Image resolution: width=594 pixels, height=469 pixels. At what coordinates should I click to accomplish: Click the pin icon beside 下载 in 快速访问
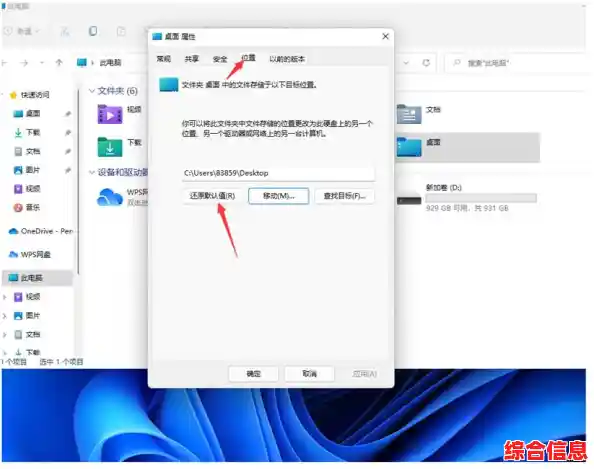click(x=68, y=133)
